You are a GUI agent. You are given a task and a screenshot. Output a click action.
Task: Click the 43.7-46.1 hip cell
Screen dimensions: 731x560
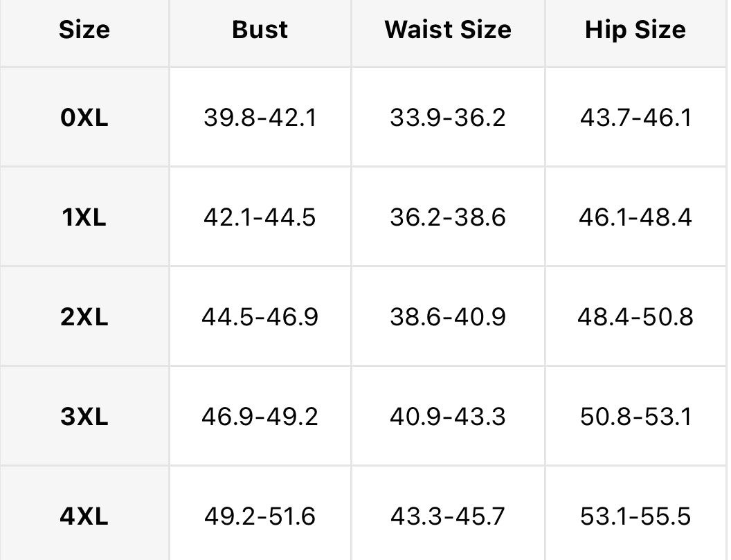tap(635, 117)
